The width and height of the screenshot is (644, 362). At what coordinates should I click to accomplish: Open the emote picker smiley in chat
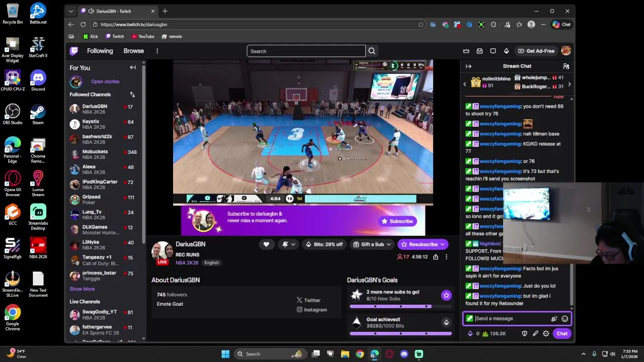click(x=565, y=319)
